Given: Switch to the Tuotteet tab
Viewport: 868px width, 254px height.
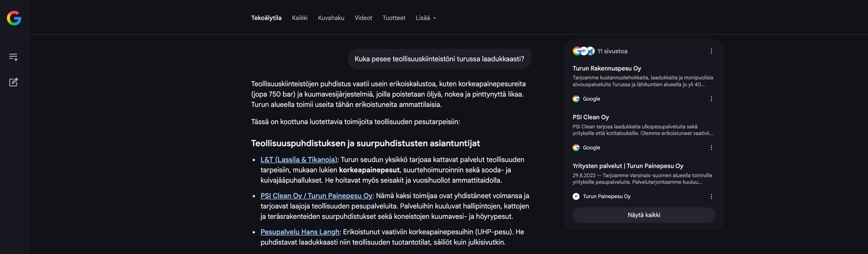Looking at the screenshot, I should pos(394,18).
